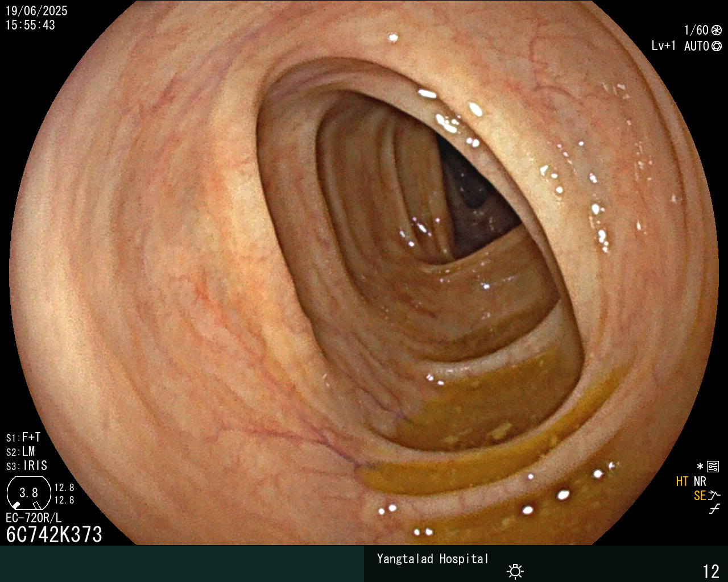
Task: Click the yellow HT indicator
Action: pos(682,481)
